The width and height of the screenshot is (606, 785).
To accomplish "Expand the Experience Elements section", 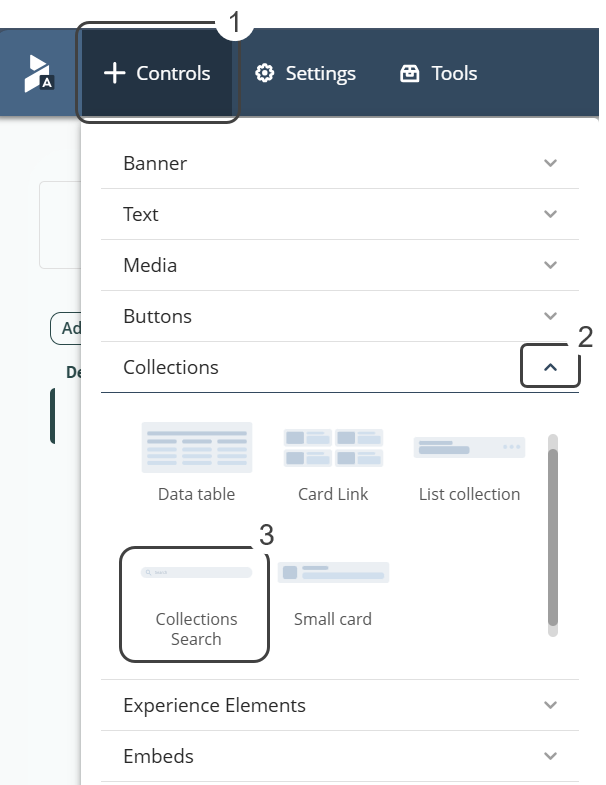I will [339, 705].
